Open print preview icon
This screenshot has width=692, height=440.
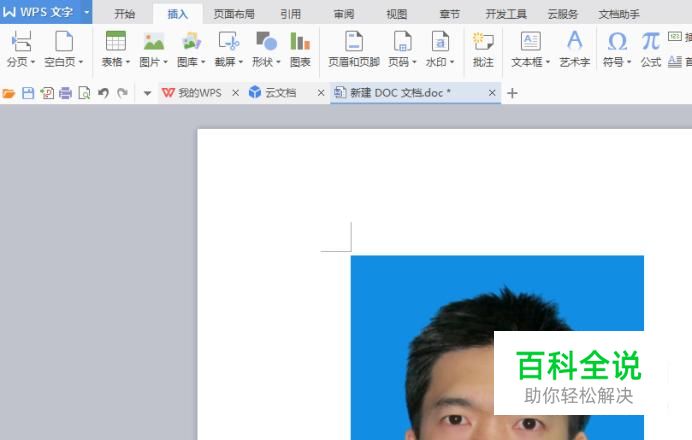(x=84, y=93)
